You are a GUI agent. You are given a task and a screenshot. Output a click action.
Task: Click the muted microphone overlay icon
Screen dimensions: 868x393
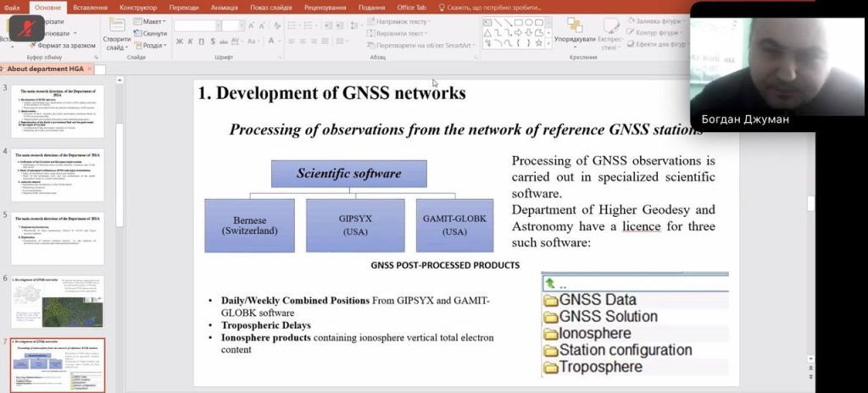pyautogui.click(x=27, y=29)
